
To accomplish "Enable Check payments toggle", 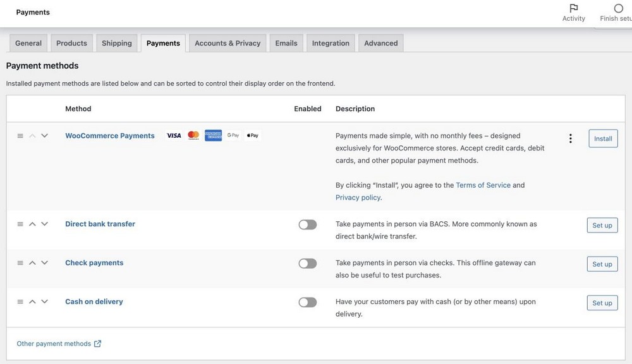I will (308, 264).
